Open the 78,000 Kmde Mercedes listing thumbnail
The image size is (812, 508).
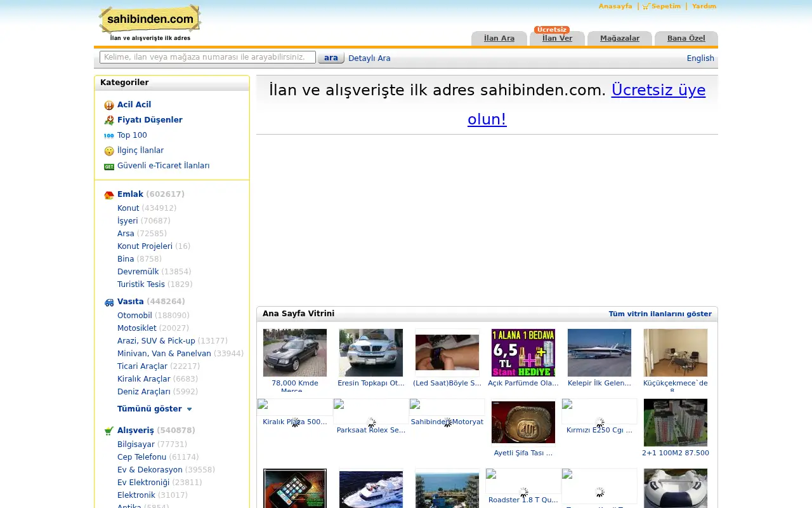click(x=295, y=352)
